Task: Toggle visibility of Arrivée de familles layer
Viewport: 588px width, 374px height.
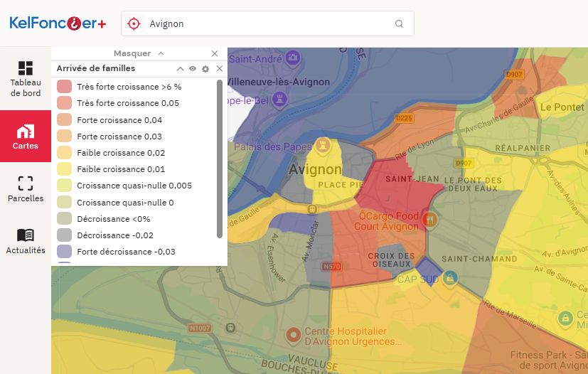Action: 193,69
